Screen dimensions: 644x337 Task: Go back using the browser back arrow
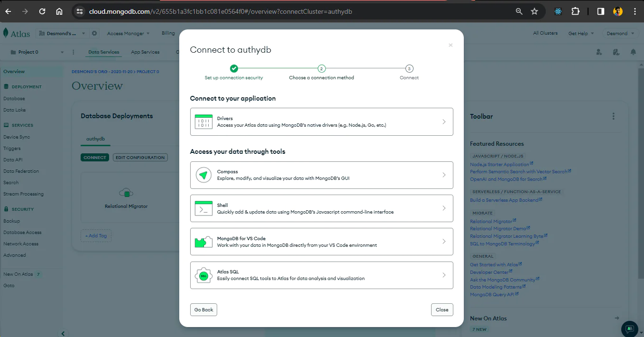pos(8,11)
